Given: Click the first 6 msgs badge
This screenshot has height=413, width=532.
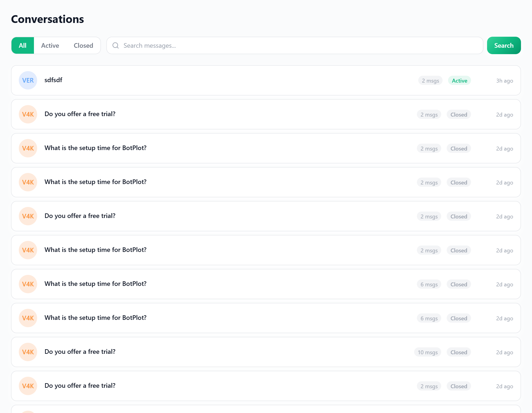Looking at the screenshot, I should [x=429, y=284].
